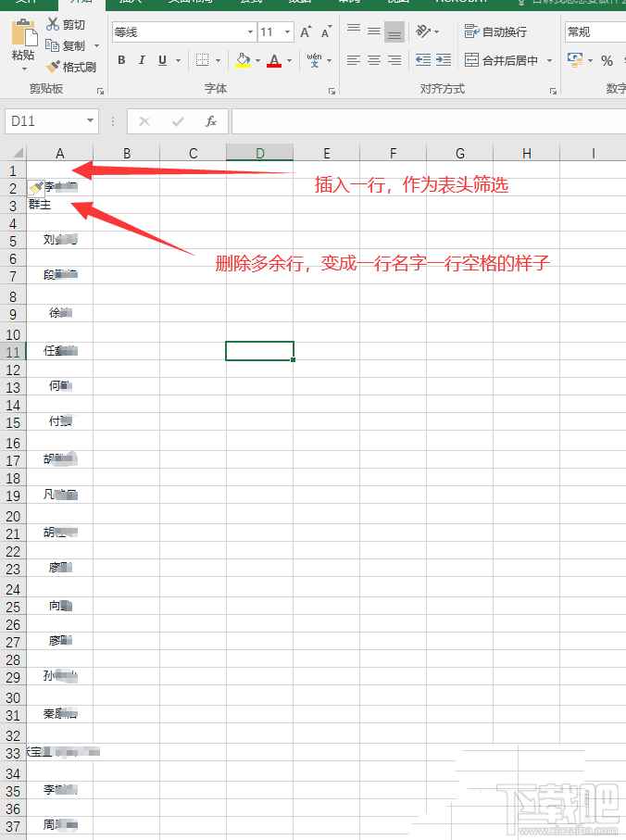Click the Copy (复制) button
The height and width of the screenshot is (840, 626).
[66, 45]
